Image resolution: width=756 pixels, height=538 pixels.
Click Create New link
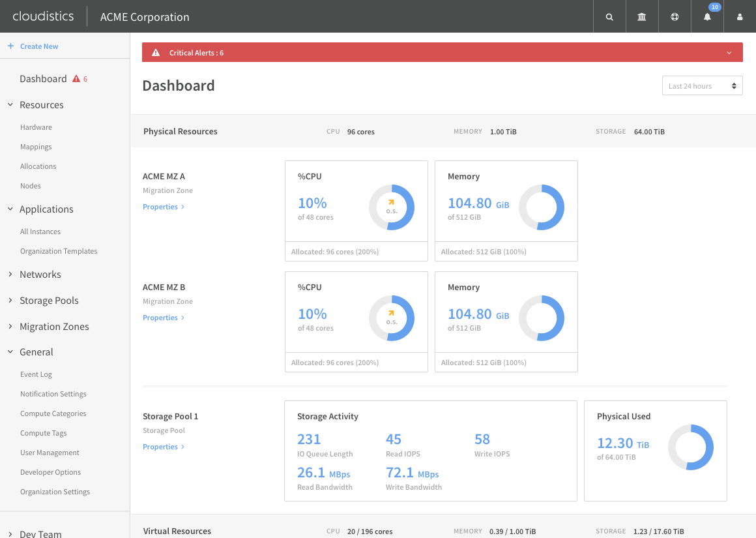39,46
